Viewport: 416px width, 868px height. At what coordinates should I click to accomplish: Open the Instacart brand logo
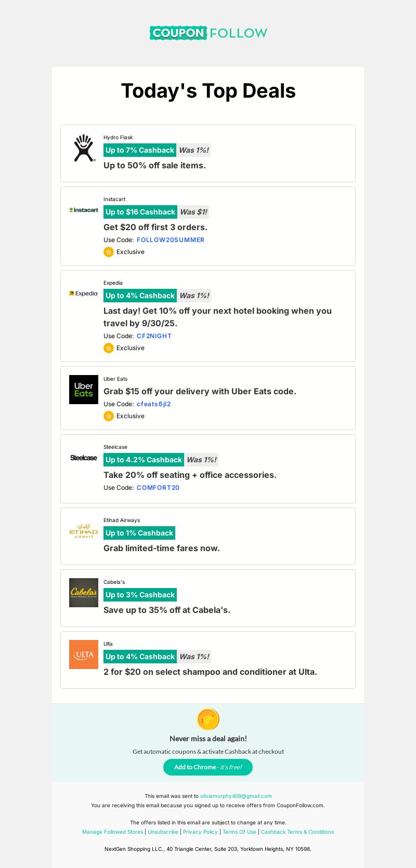point(84,210)
